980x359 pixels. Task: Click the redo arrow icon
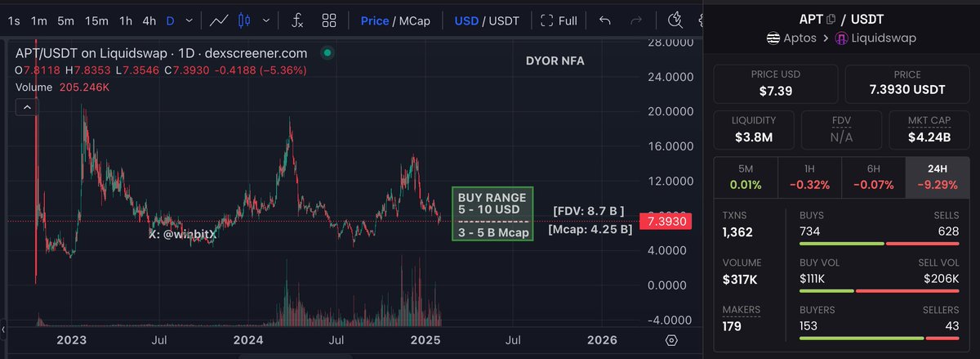pyautogui.click(x=637, y=20)
